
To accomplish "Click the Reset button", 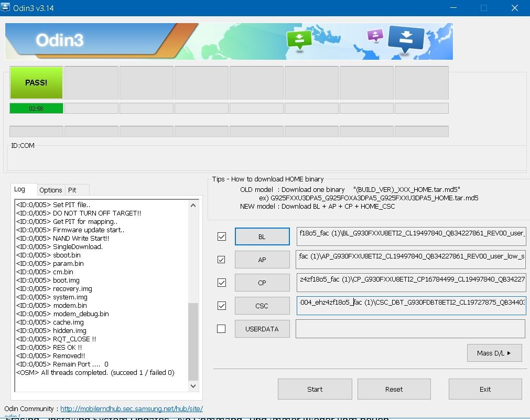I will (394, 389).
